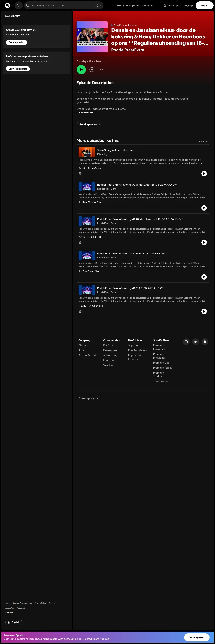Open Premium in top navigation

(122, 5)
